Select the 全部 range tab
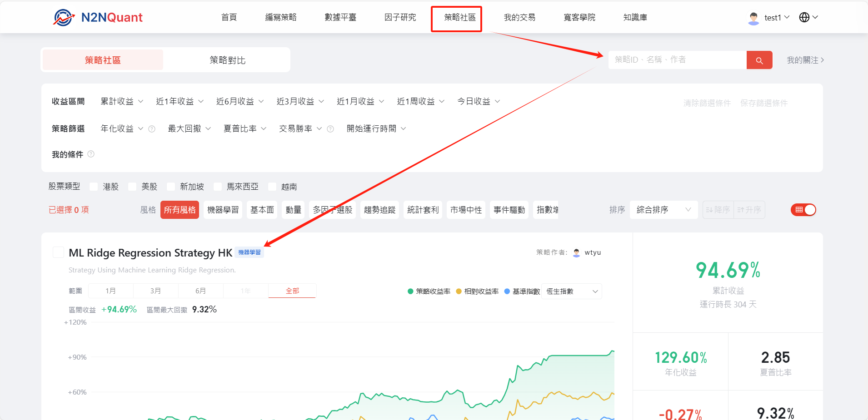Screen dimensions: 868x420 click(x=292, y=291)
